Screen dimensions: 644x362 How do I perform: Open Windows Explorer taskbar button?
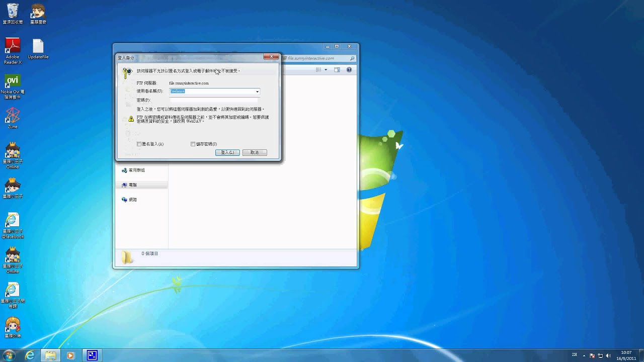point(50,355)
